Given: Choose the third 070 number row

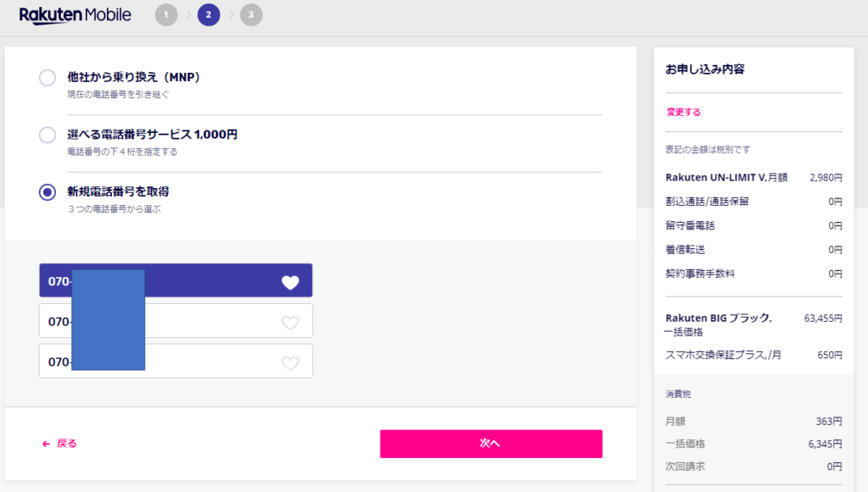Looking at the screenshot, I should 175,361.
